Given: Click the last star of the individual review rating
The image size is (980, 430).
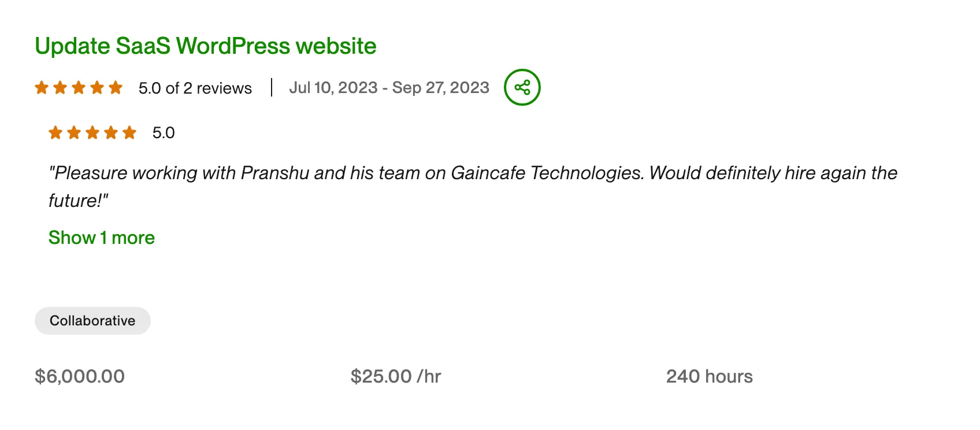Looking at the screenshot, I should click(129, 133).
